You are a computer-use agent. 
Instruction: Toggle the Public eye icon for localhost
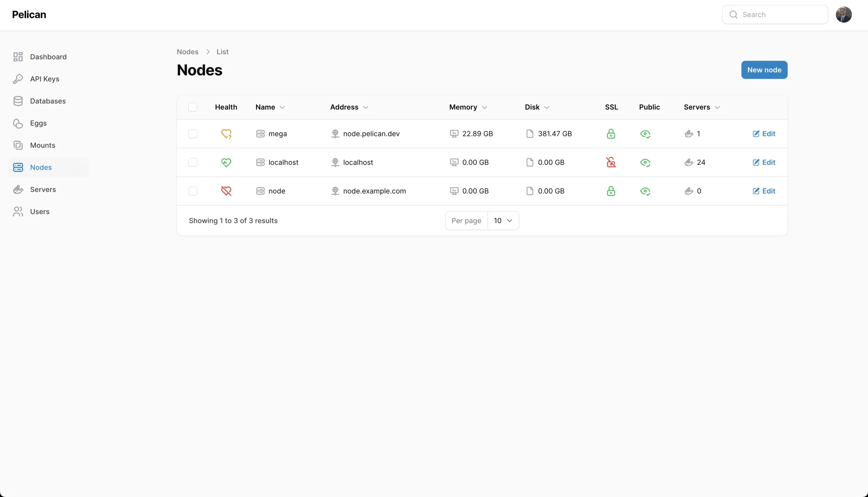pyautogui.click(x=645, y=163)
